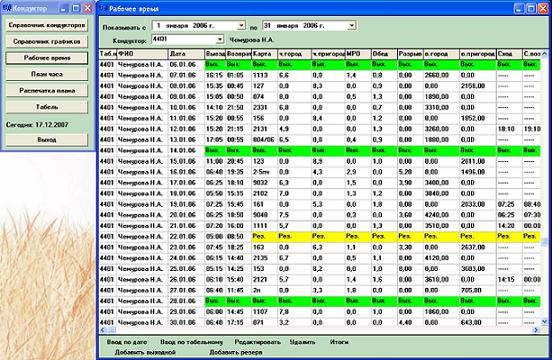The height and width of the screenshot is (360, 552).
Task: Click Редактировать at the bottom
Action: pos(257,342)
